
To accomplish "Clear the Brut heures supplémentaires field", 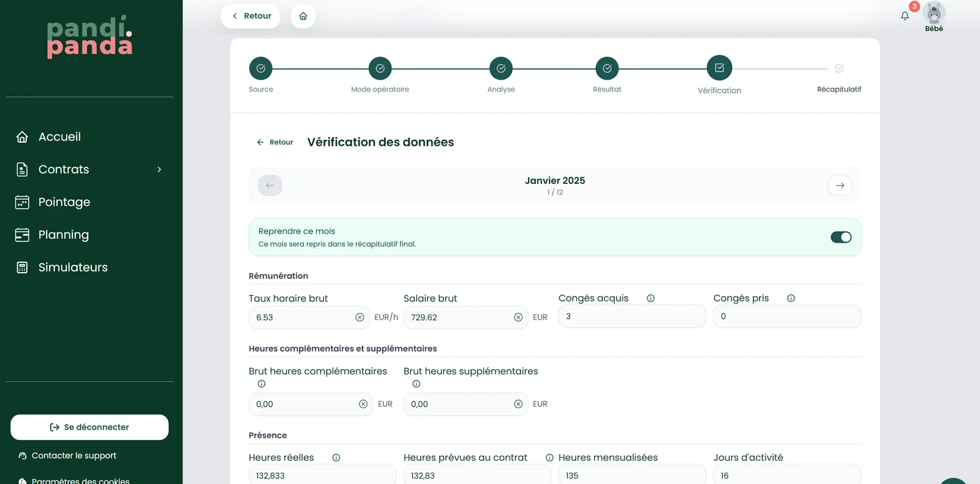I will tap(518, 404).
